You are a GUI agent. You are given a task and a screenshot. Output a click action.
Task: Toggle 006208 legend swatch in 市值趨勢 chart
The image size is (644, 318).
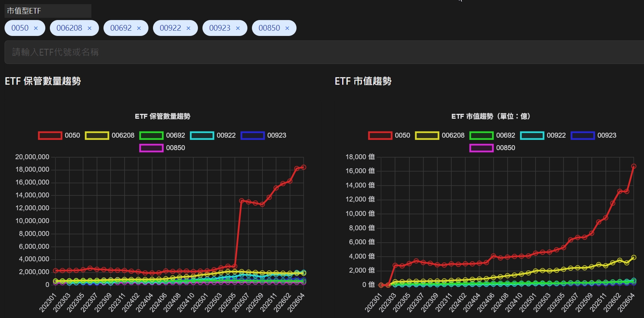click(x=427, y=135)
